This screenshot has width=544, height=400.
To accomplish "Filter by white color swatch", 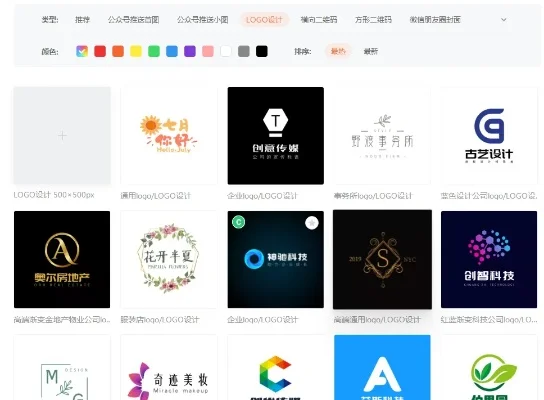I will [x=226, y=51].
